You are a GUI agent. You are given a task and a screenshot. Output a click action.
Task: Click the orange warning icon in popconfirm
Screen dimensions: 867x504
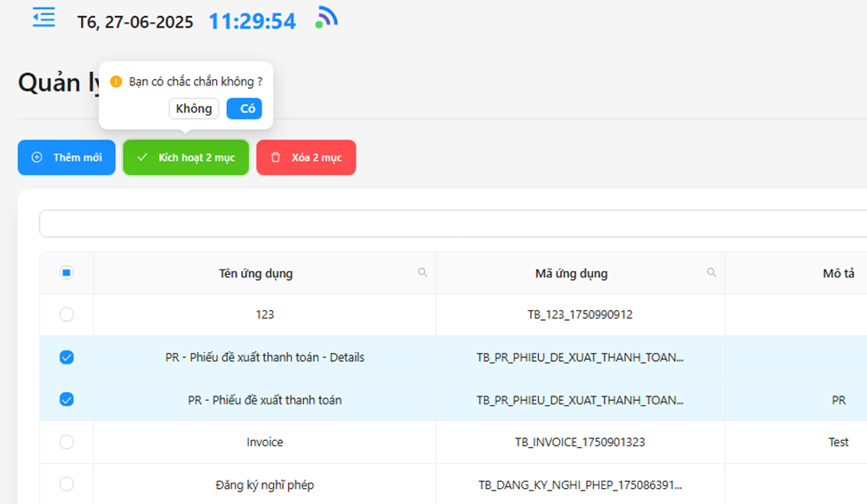(116, 82)
